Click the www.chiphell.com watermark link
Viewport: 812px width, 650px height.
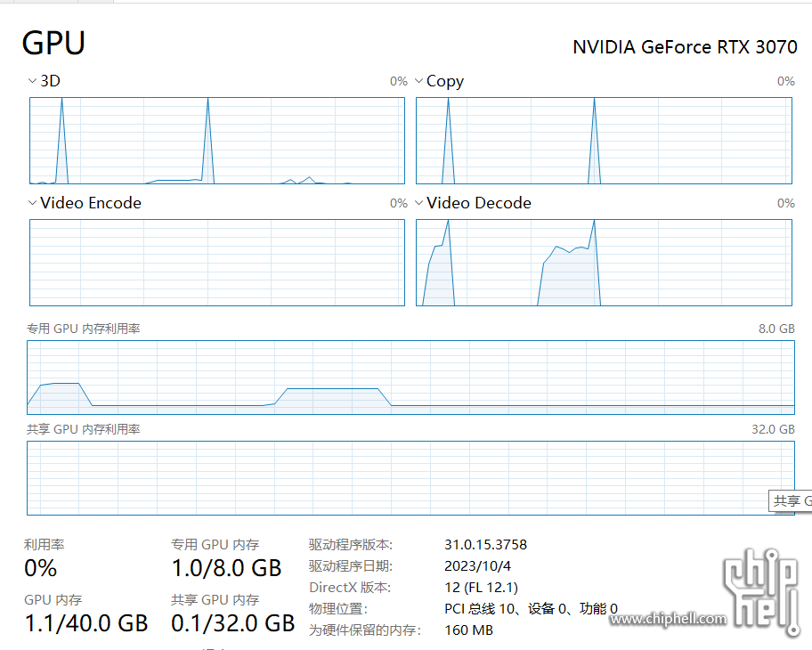[668, 619]
